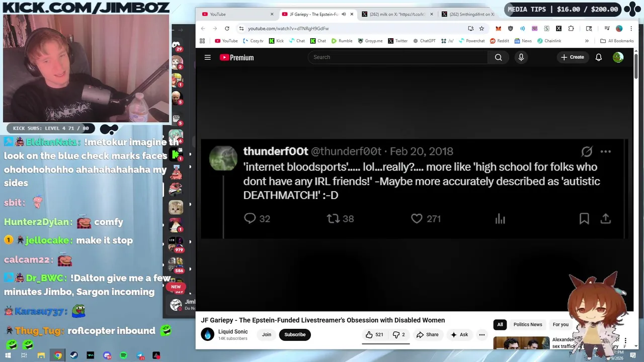The width and height of the screenshot is (644, 362).
Task: Open the Alexander recommended video thumbnail
Action: point(521,343)
